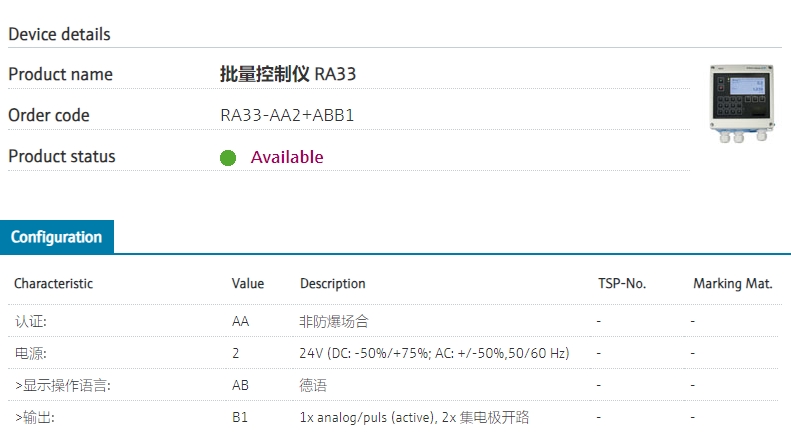Click the Characteristic column header
The width and height of the screenshot is (791, 442).
pos(53,283)
